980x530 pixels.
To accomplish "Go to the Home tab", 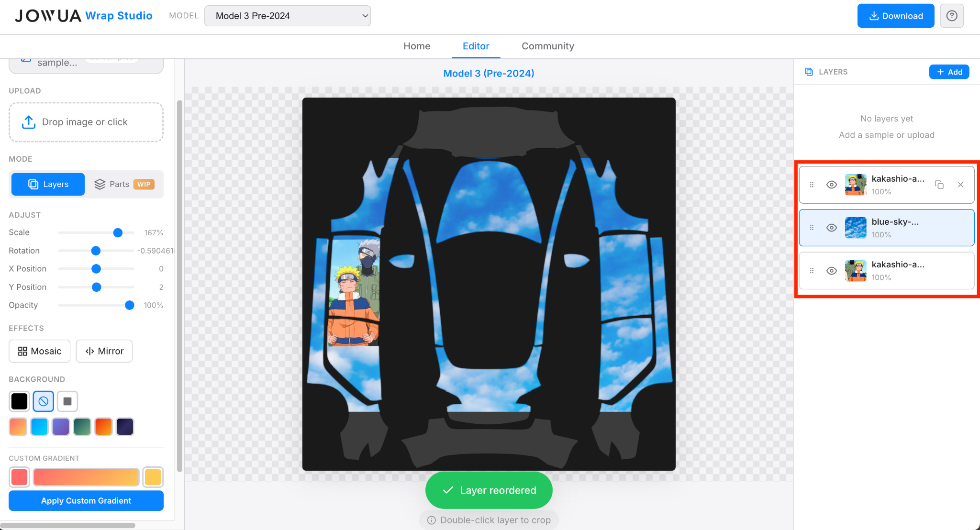I will [416, 46].
